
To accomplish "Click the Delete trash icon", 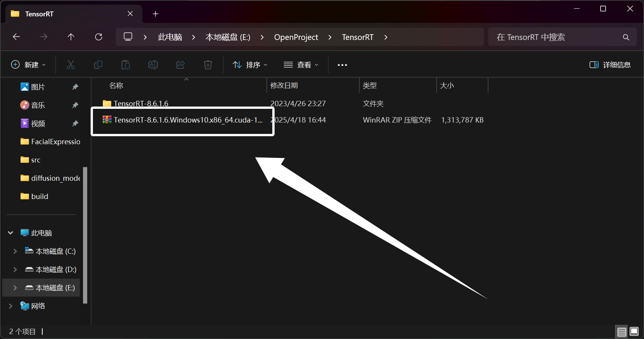I will click(x=208, y=65).
